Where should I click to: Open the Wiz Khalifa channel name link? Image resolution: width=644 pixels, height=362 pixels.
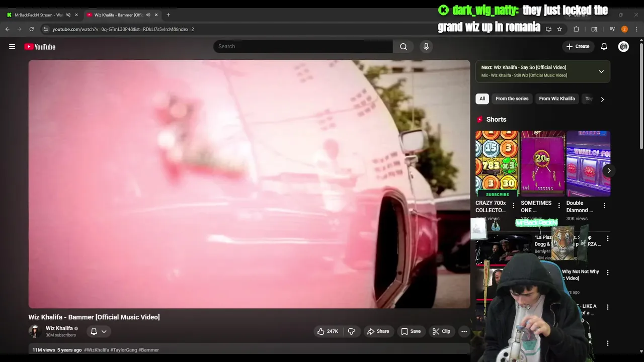point(59,328)
